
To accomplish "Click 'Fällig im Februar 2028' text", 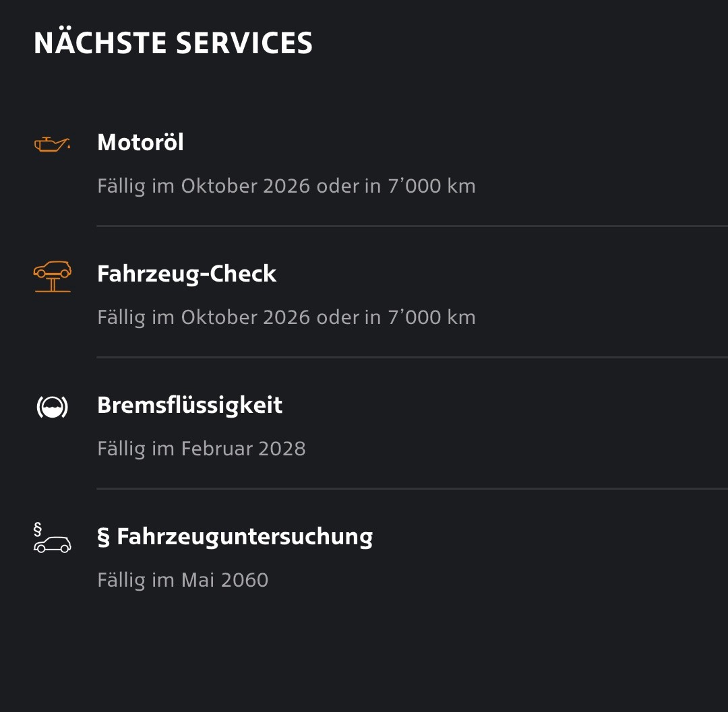I will 202,449.
